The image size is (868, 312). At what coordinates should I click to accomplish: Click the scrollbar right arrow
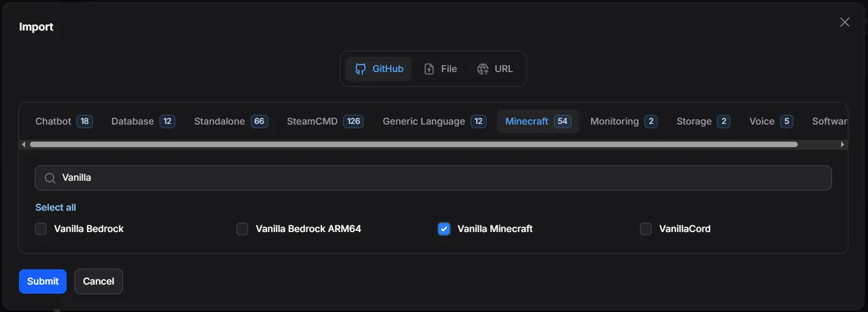pos(842,145)
